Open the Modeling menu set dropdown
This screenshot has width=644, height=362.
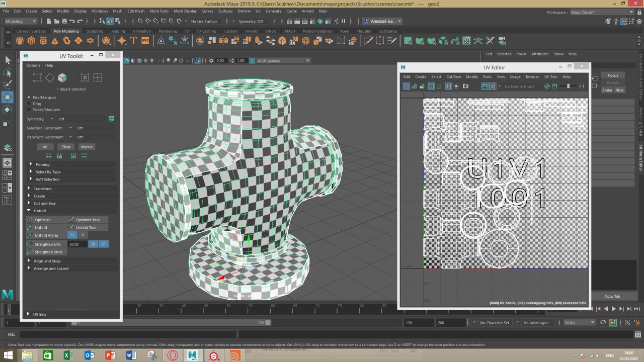(x=21, y=21)
